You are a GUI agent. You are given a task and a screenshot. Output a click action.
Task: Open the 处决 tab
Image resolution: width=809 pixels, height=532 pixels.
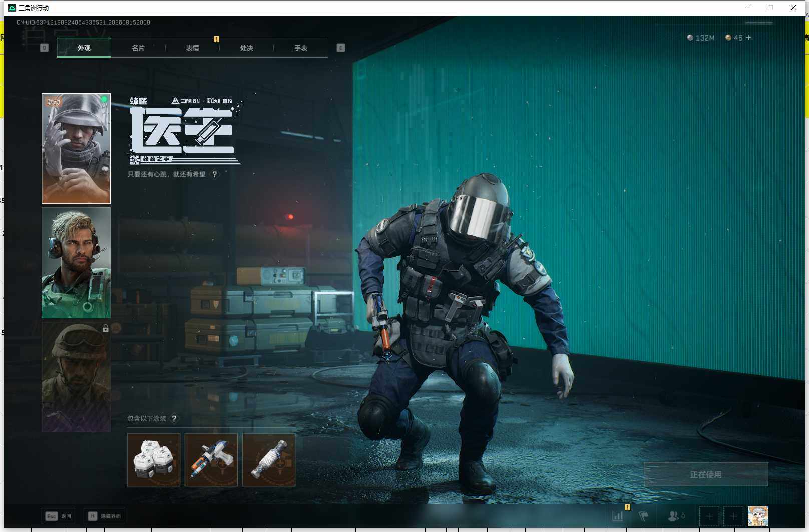click(246, 48)
